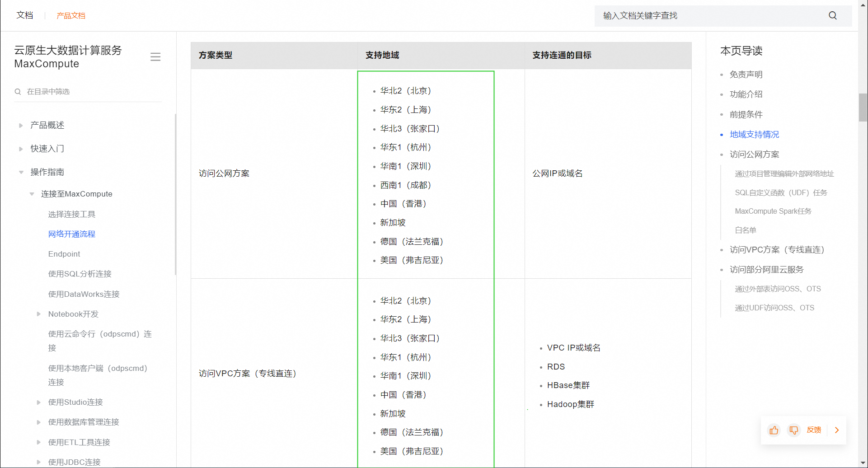Jump to 前提条件 in page guide
868x468 pixels.
746,115
